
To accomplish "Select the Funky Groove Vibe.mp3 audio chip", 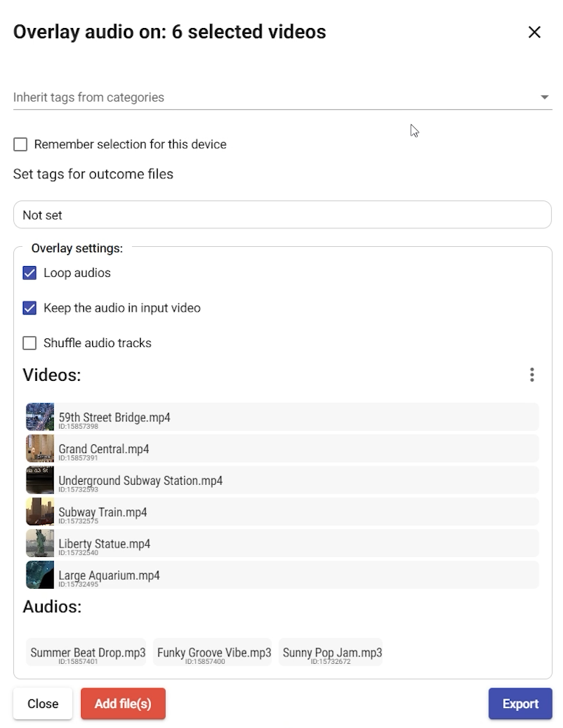I will [214, 653].
